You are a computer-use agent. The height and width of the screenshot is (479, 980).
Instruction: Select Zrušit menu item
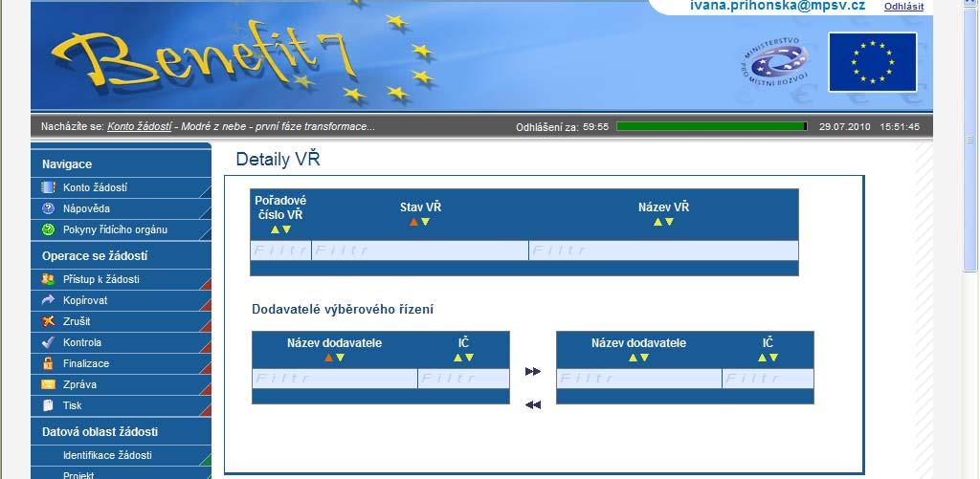click(121, 321)
